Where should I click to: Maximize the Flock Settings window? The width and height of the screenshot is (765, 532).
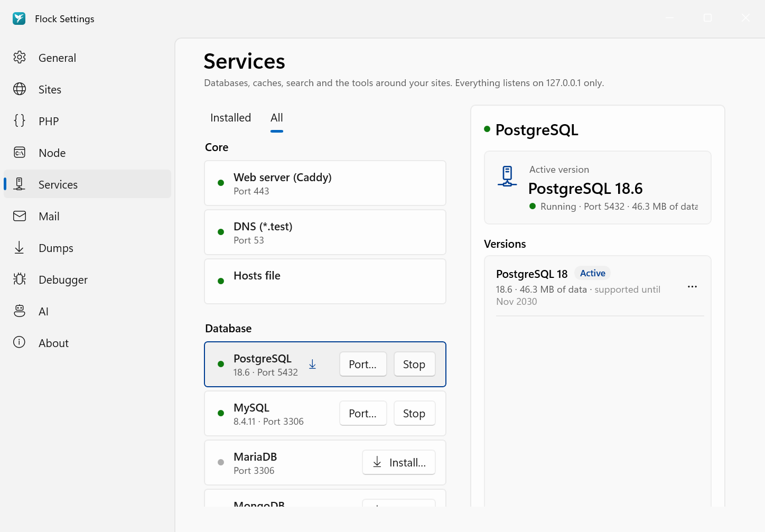(707, 18)
